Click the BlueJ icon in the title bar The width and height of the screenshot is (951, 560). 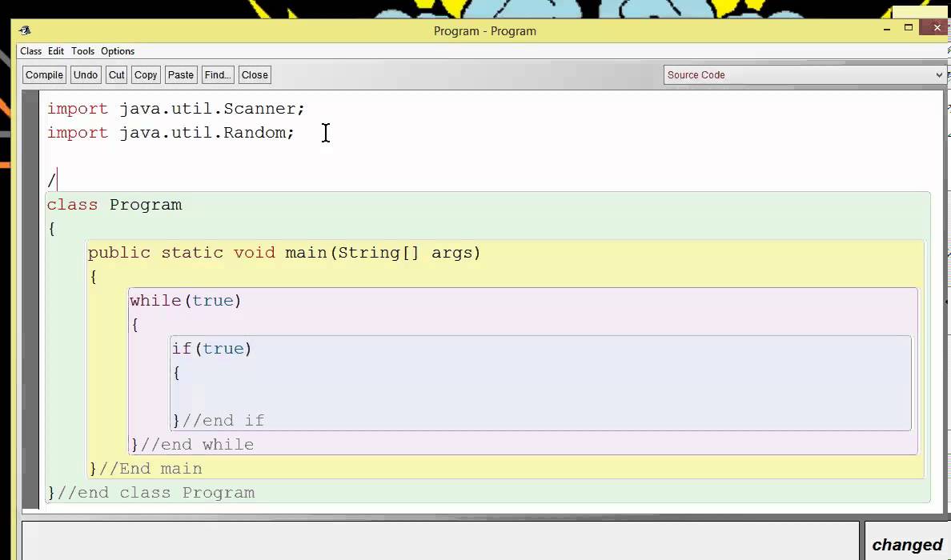coord(25,30)
